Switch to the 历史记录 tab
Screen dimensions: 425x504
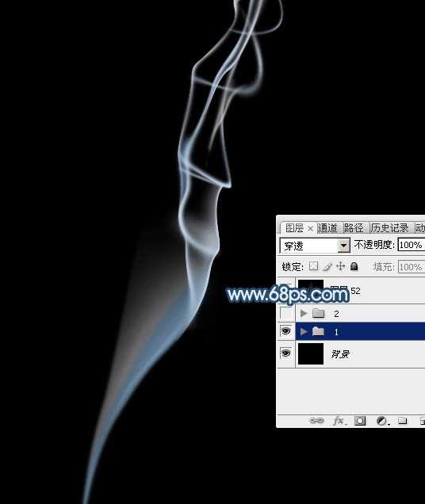389,228
